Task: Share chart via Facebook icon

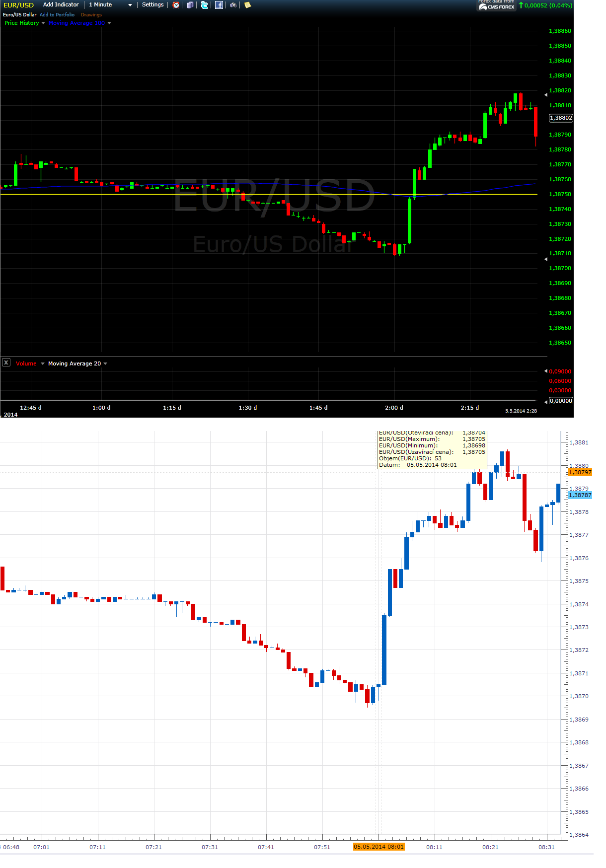Action: [219, 5]
